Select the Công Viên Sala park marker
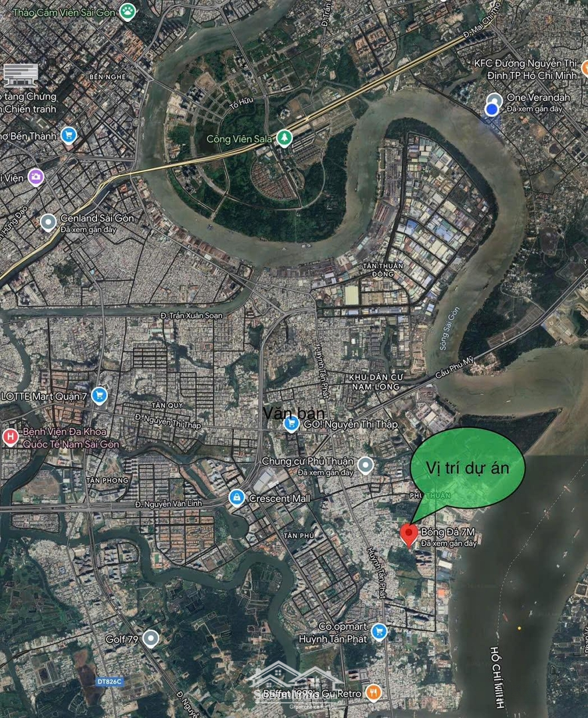 (x=285, y=138)
